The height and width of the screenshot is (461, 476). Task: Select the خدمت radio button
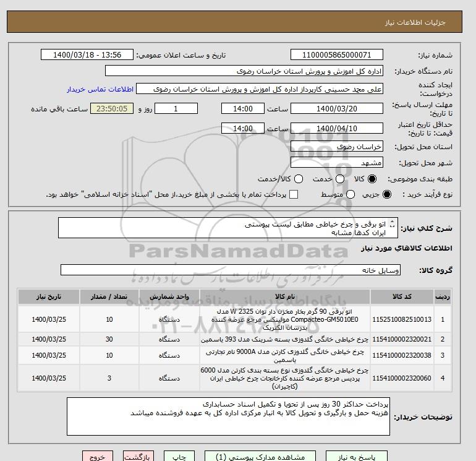tap(340, 179)
